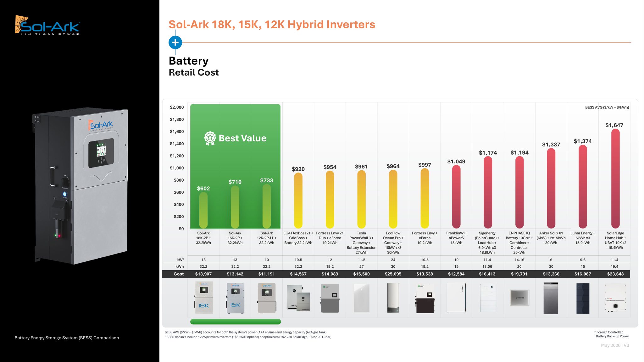Click the 'Sol-Ark 18K-2P + 32.2kWh' column label
This screenshot has height=362, width=644.
click(x=203, y=238)
